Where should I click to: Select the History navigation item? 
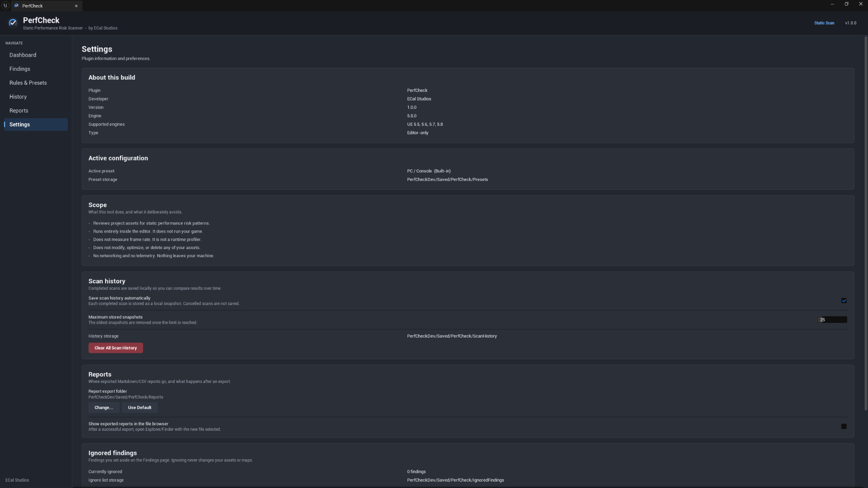(x=36, y=97)
